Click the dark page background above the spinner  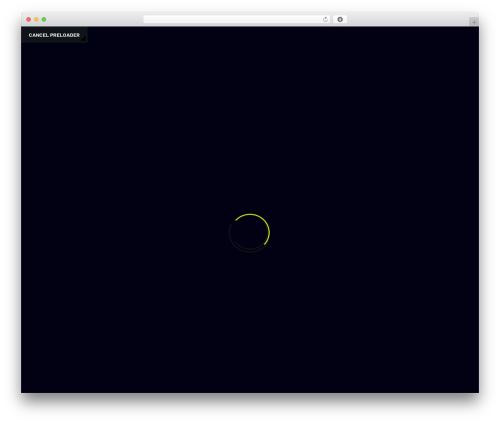[249, 127]
